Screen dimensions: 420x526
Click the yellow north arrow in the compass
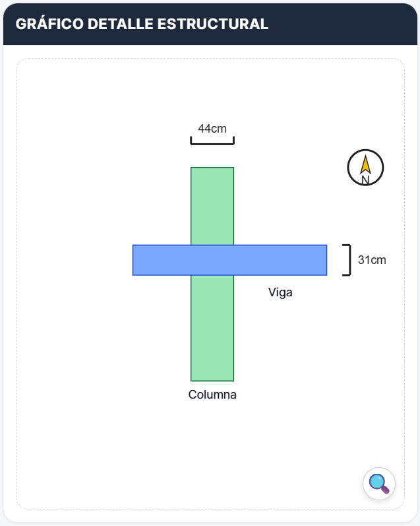tap(365, 164)
